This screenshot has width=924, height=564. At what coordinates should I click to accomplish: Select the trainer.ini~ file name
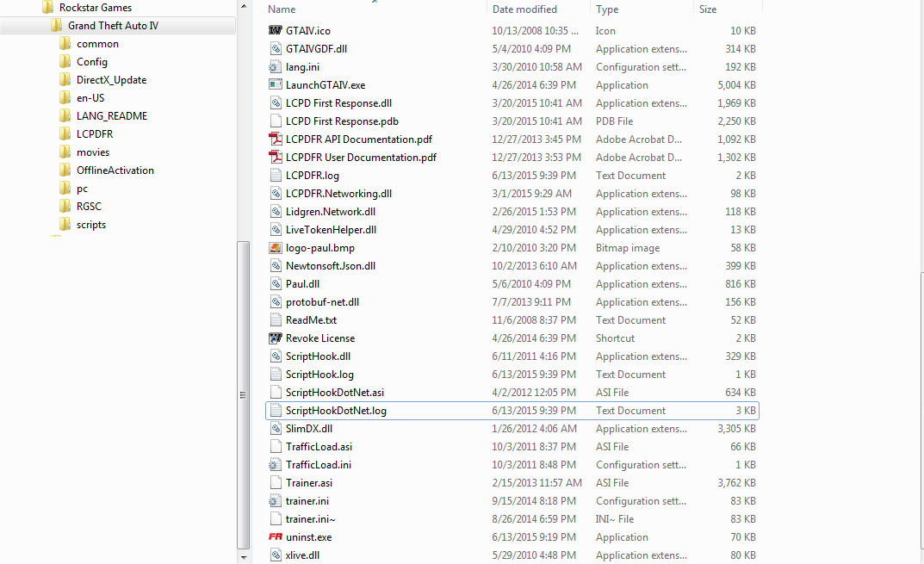point(311,519)
